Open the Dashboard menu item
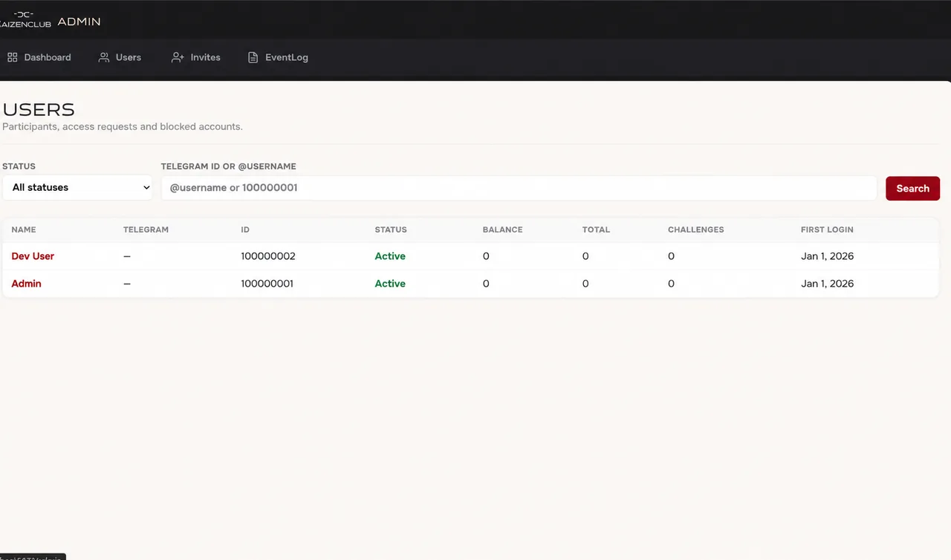This screenshot has height=560, width=951. [39, 57]
